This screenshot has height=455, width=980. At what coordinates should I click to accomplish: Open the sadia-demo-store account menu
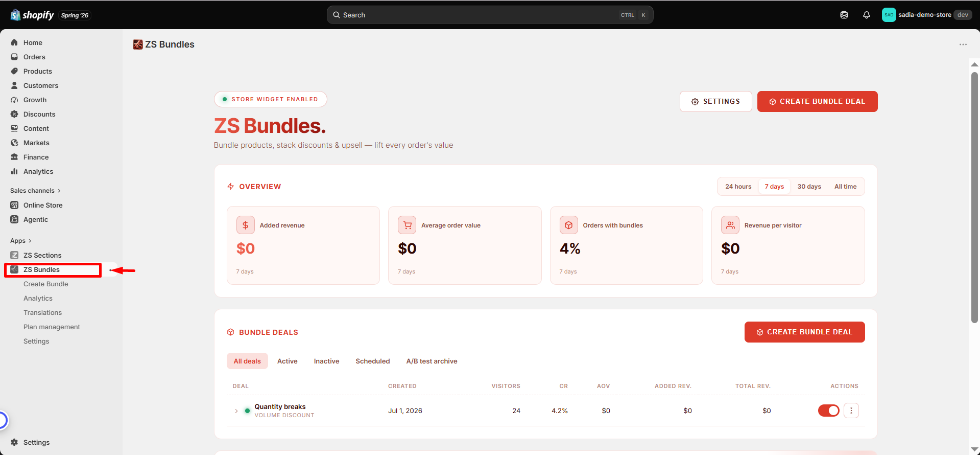point(927,15)
